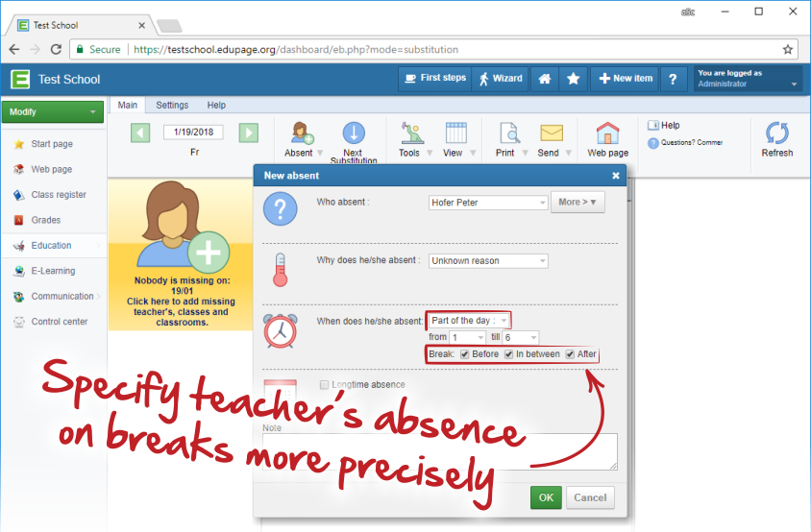The height and width of the screenshot is (532, 811).
Task: Switch to the Settings tab
Action: tap(172, 105)
